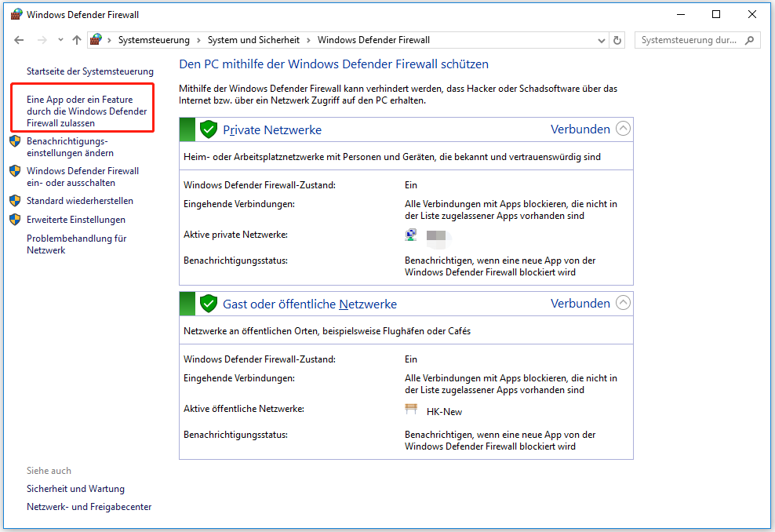775x532 pixels.
Task: Click Verbunden status of öffentliche Netzwerke
Action: (580, 303)
